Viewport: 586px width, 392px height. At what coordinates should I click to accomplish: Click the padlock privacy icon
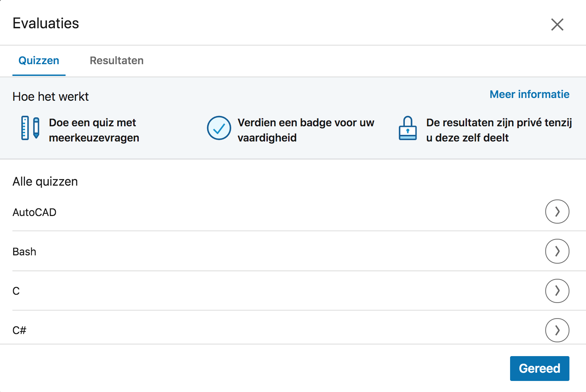(x=408, y=128)
